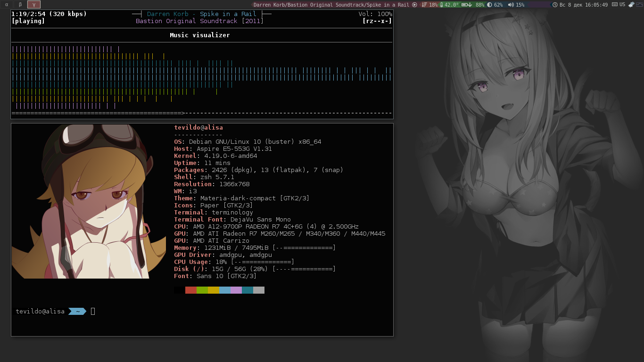Click the GPU line AMD ATI Carrizo
Image resolution: width=644 pixels, height=362 pixels.
(212, 241)
